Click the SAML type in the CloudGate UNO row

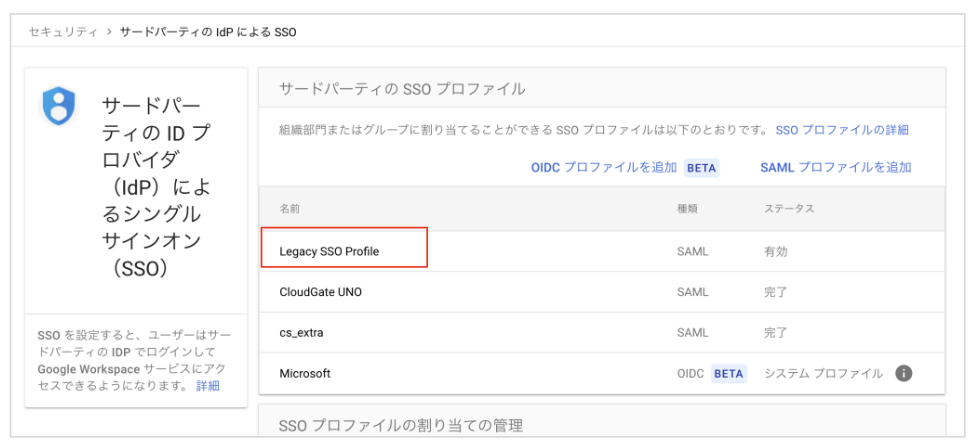tap(692, 292)
